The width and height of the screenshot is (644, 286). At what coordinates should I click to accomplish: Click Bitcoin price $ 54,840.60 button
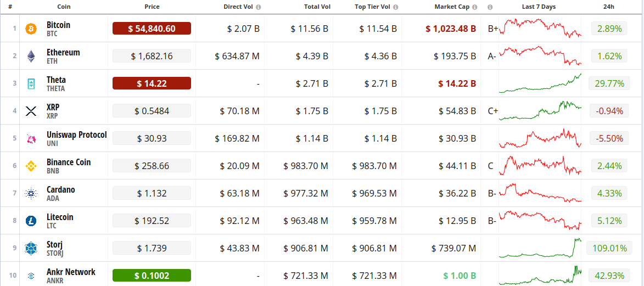pyautogui.click(x=152, y=29)
